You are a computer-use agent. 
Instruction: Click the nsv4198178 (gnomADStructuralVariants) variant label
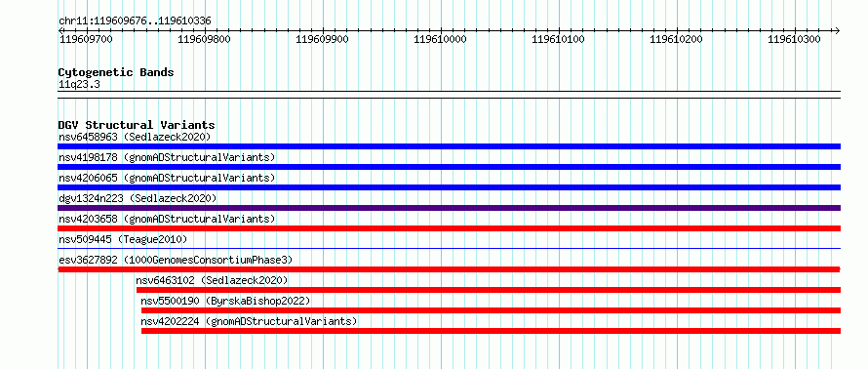click(167, 157)
